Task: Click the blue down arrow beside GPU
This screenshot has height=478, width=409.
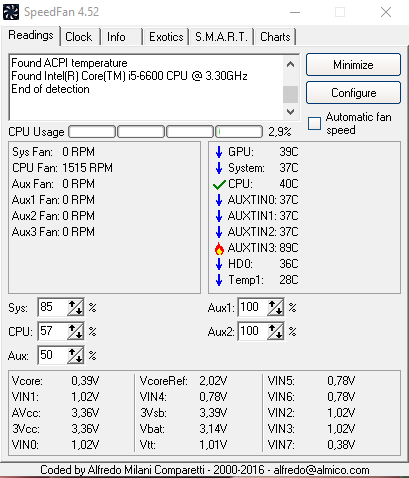Action: [x=219, y=152]
